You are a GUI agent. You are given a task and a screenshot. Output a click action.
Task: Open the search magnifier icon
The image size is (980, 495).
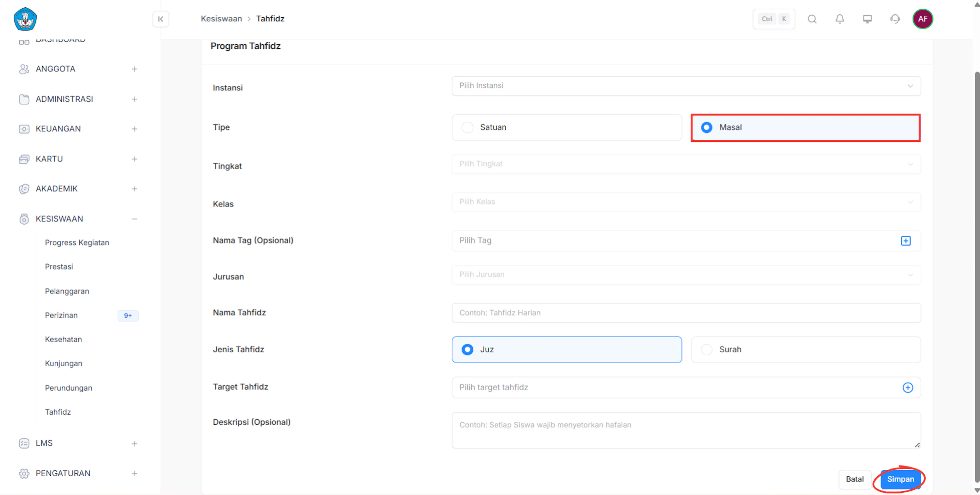(x=812, y=19)
